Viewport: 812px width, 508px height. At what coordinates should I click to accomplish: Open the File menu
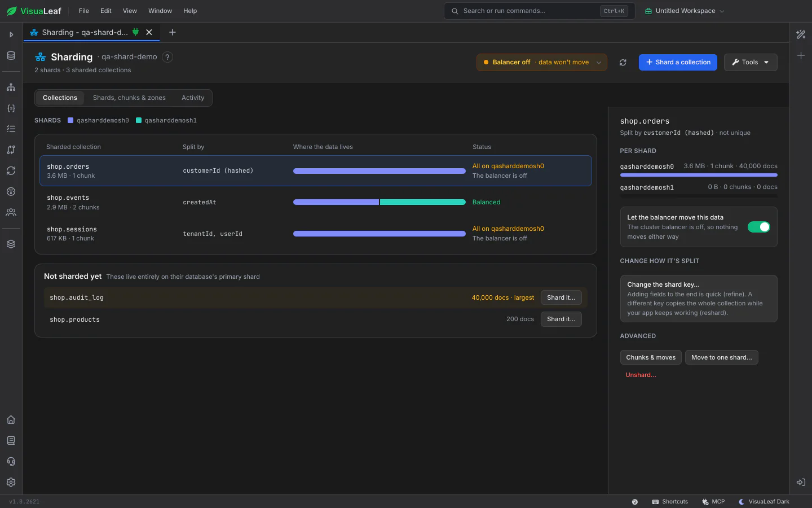[x=84, y=11]
